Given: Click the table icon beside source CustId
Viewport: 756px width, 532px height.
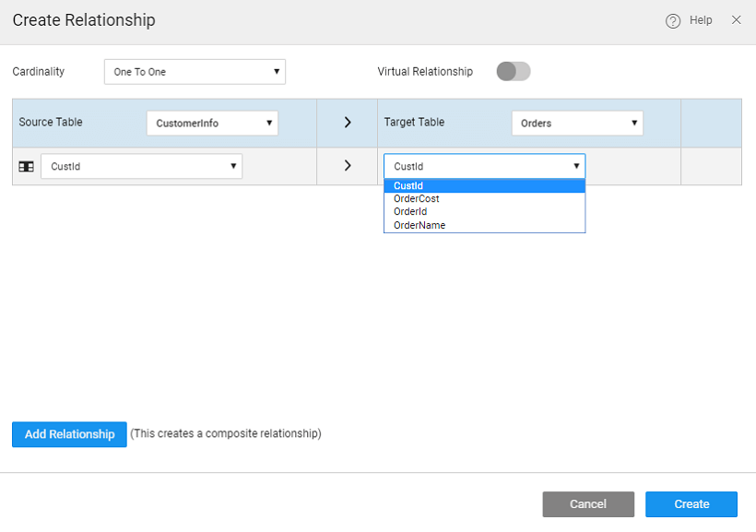Looking at the screenshot, I should (x=27, y=167).
